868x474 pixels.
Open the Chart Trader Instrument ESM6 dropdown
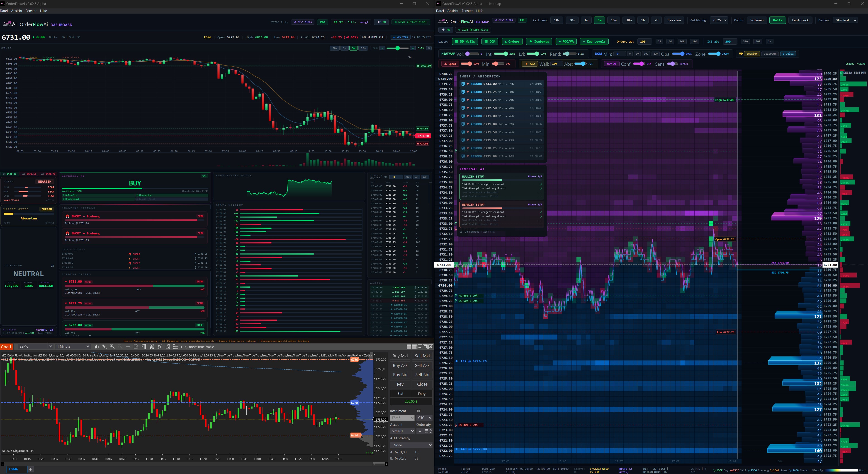point(402,418)
